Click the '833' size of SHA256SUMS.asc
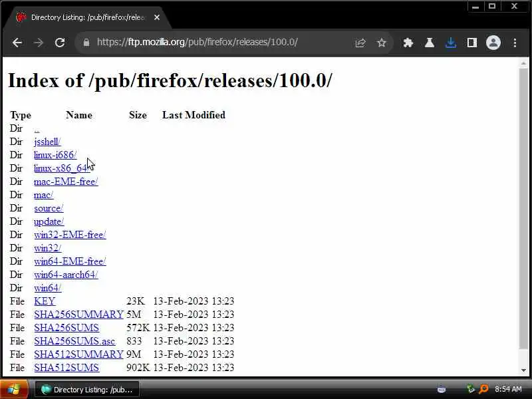The width and height of the screenshot is (532, 399). tap(134, 341)
